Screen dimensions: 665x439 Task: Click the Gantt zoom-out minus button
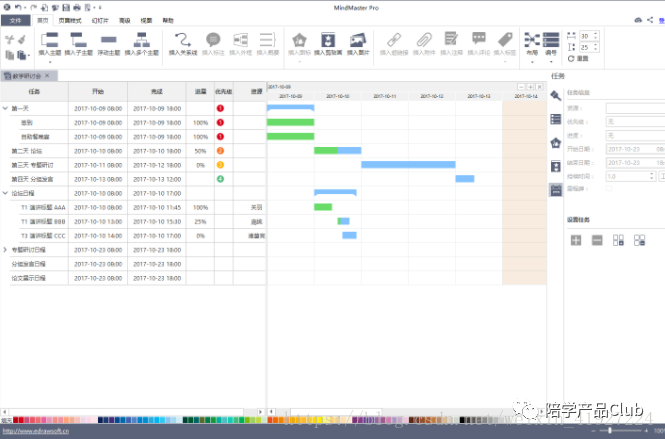point(521,87)
